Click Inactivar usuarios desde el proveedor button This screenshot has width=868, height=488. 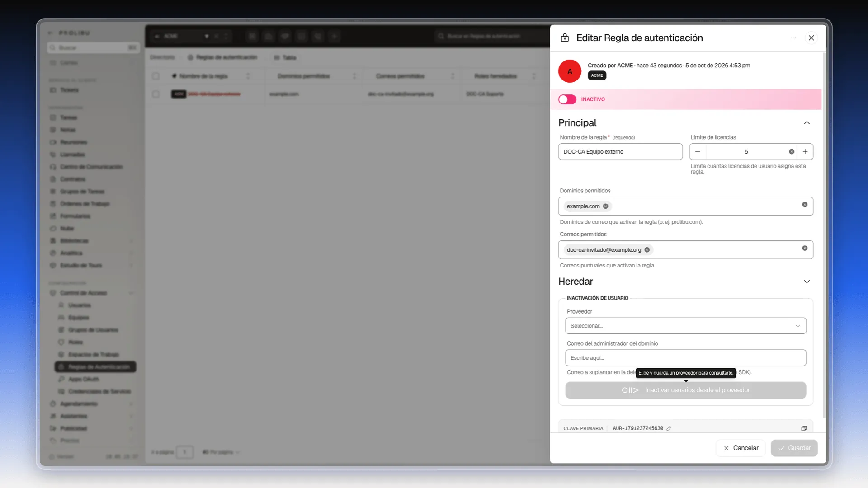(x=685, y=390)
